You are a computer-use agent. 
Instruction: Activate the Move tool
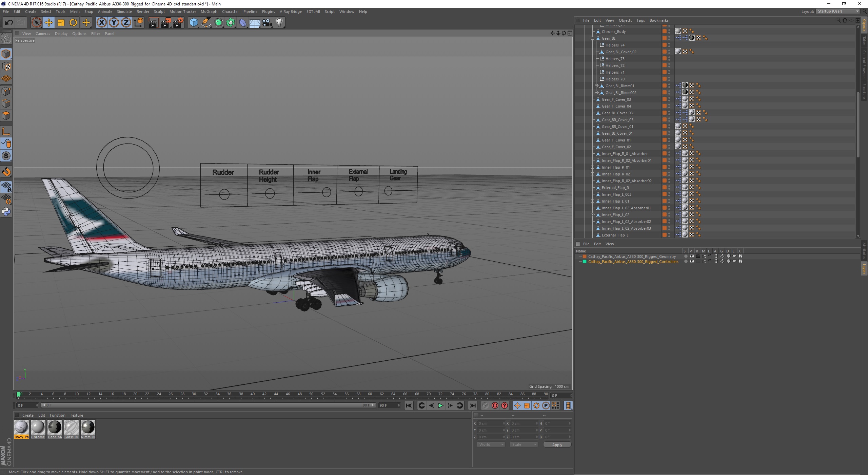tap(48, 23)
